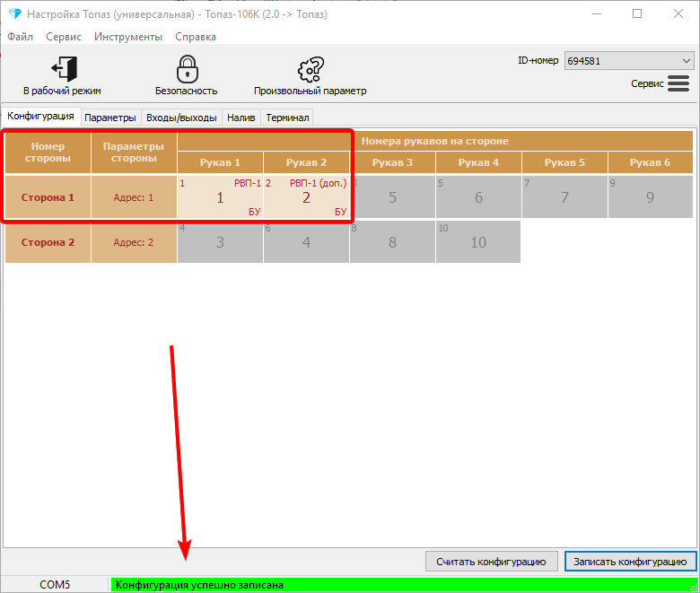Minimize the Настройка Топаз window
Screen dimensions: 700x593
pyautogui.click(x=597, y=13)
